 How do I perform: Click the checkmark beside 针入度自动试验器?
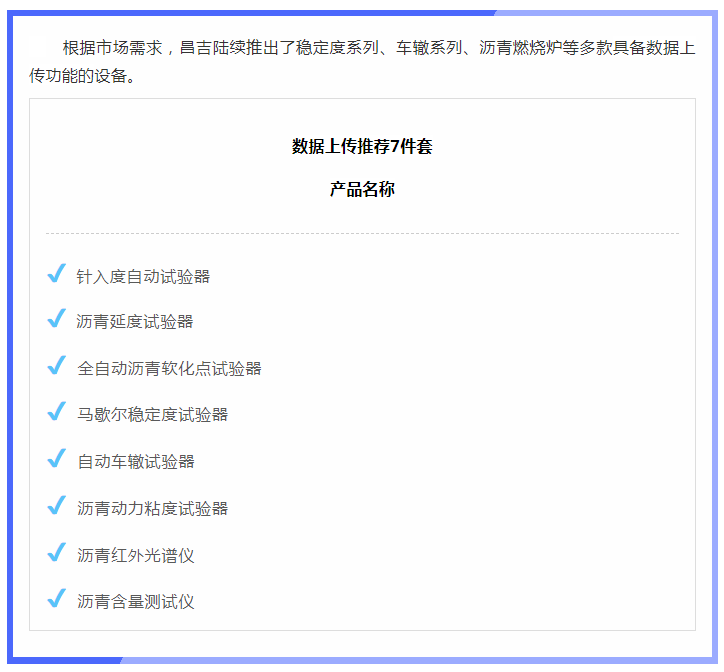click(56, 274)
